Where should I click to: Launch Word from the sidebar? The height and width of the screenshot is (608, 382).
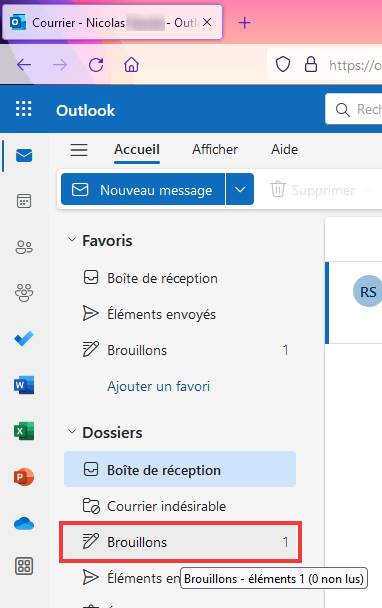pos(24,385)
